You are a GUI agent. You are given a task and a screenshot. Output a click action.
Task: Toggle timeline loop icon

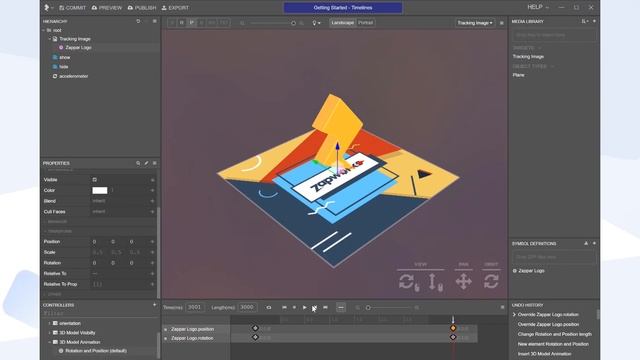point(269,308)
